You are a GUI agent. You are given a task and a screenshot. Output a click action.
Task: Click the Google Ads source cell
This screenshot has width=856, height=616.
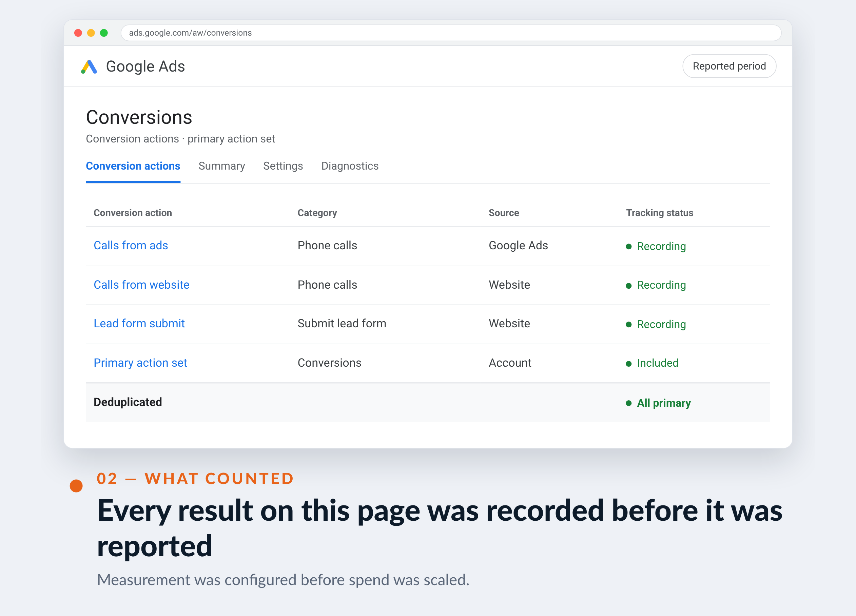pyautogui.click(x=518, y=245)
